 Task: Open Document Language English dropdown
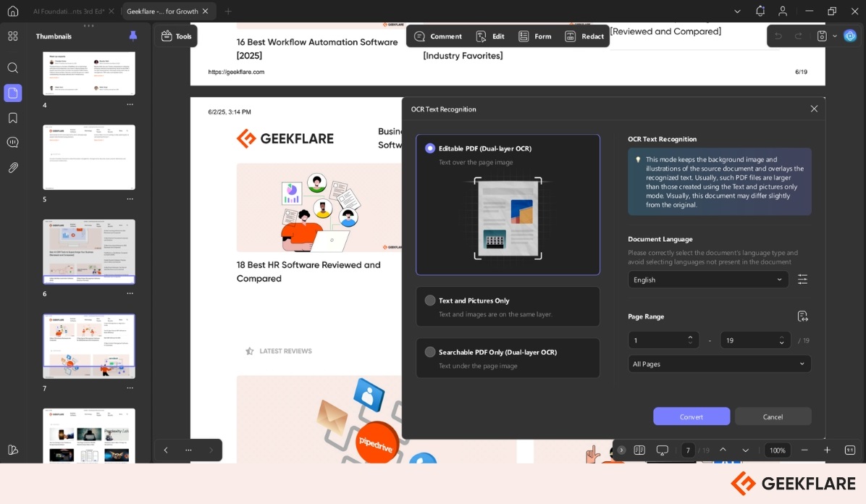(x=708, y=280)
